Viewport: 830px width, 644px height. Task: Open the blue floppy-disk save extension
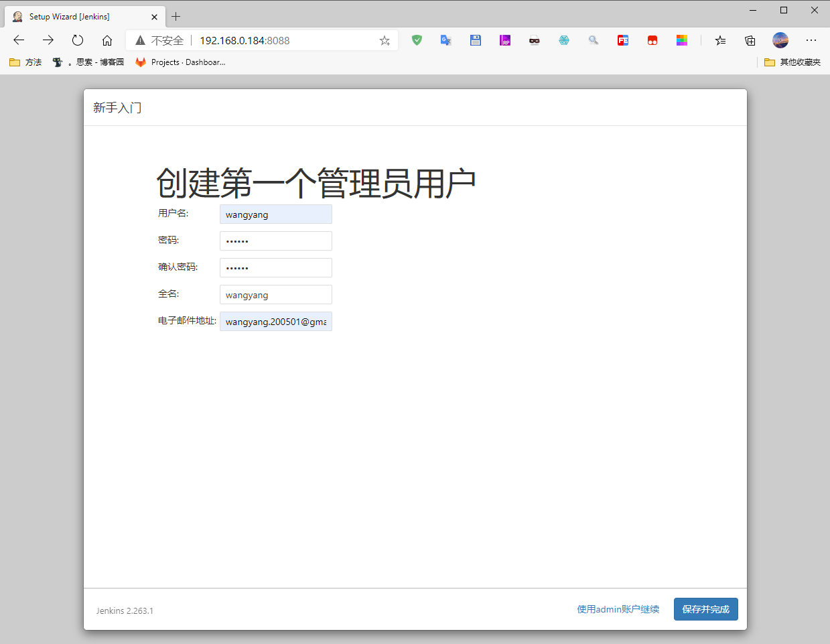coord(476,40)
